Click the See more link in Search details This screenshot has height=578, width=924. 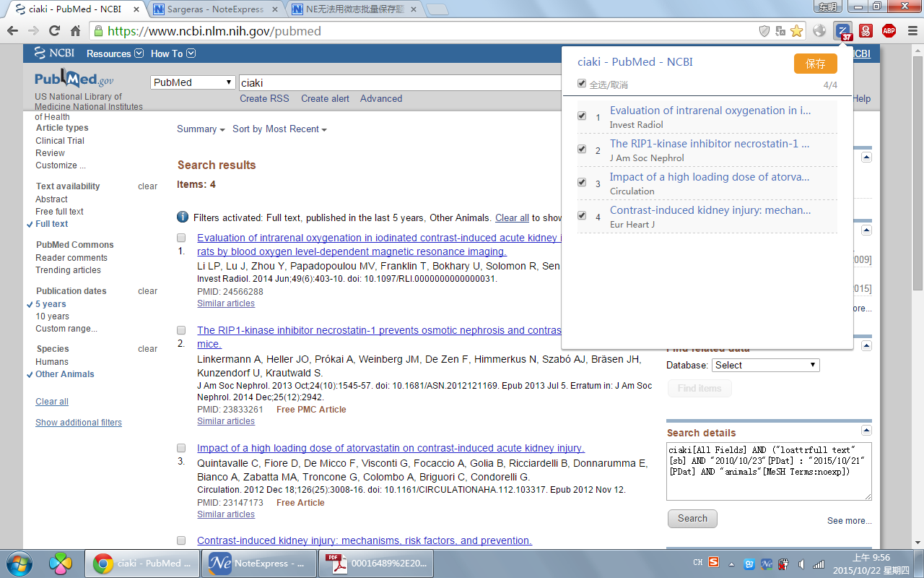click(x=849, y=521)
